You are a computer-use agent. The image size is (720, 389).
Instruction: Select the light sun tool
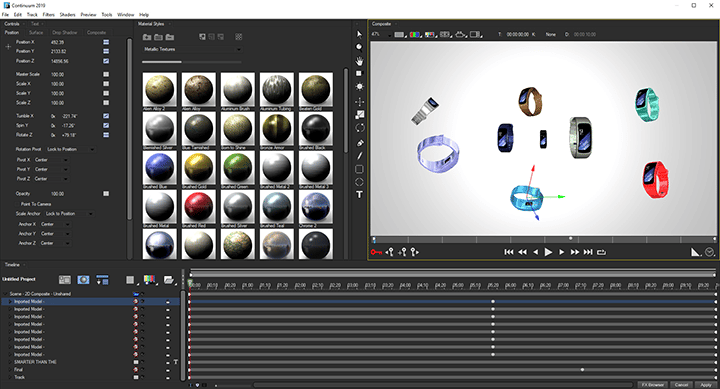coord(359,86)
